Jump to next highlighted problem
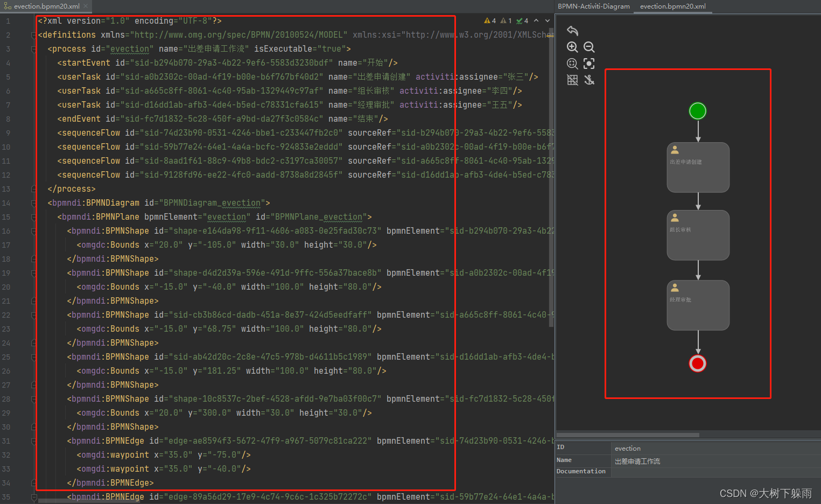This screenshot has height=504, width=821. click(548, 21)
